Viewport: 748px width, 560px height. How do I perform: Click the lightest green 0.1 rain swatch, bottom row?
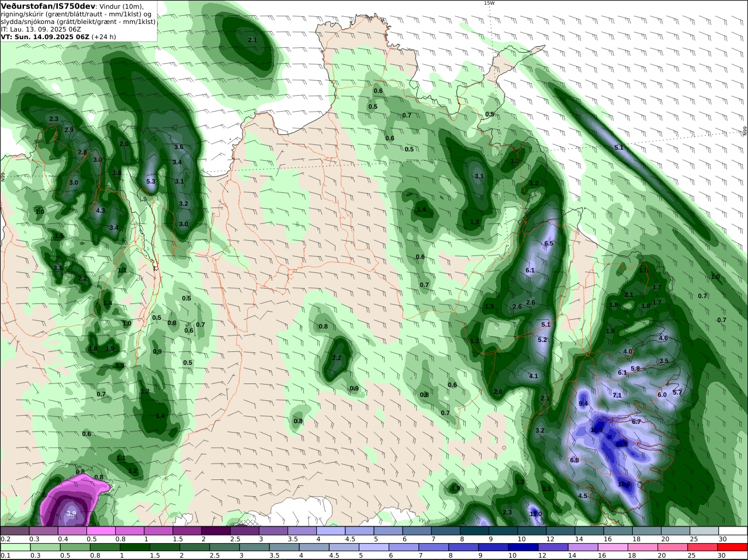15,547
